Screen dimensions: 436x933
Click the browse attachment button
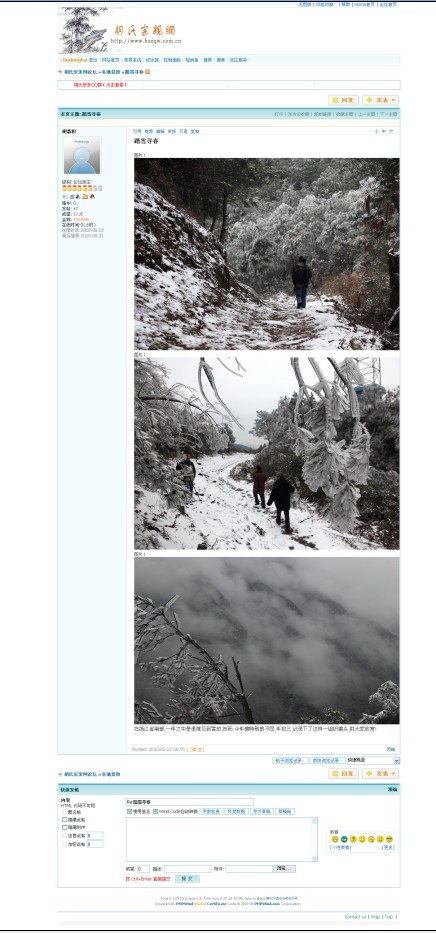(285, 869)
